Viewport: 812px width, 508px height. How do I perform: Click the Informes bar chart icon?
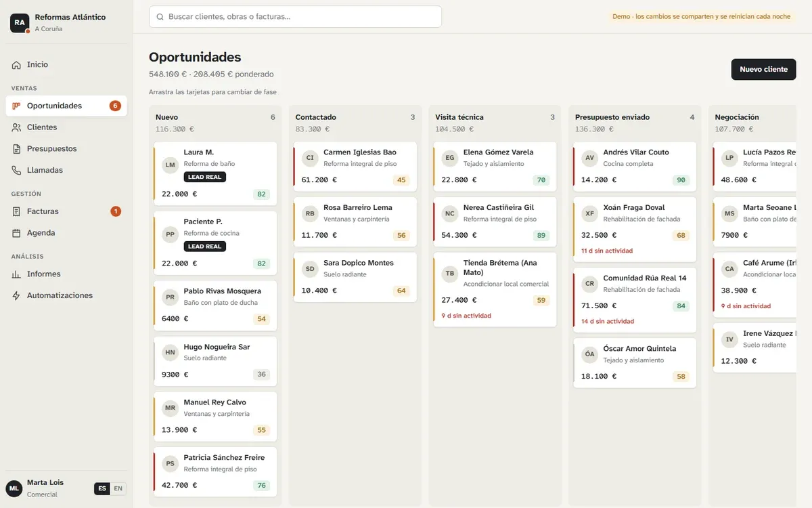tap(16, 274)
